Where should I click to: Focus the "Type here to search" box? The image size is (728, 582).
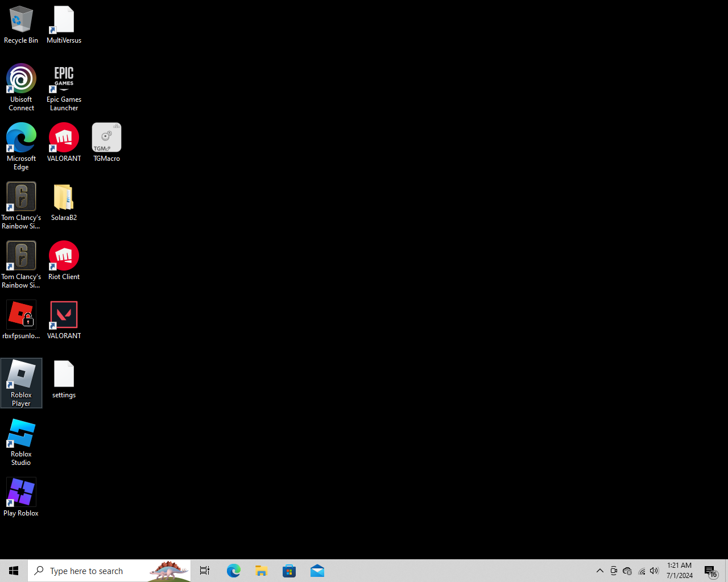pyautogui.click(x=109, y=571)
